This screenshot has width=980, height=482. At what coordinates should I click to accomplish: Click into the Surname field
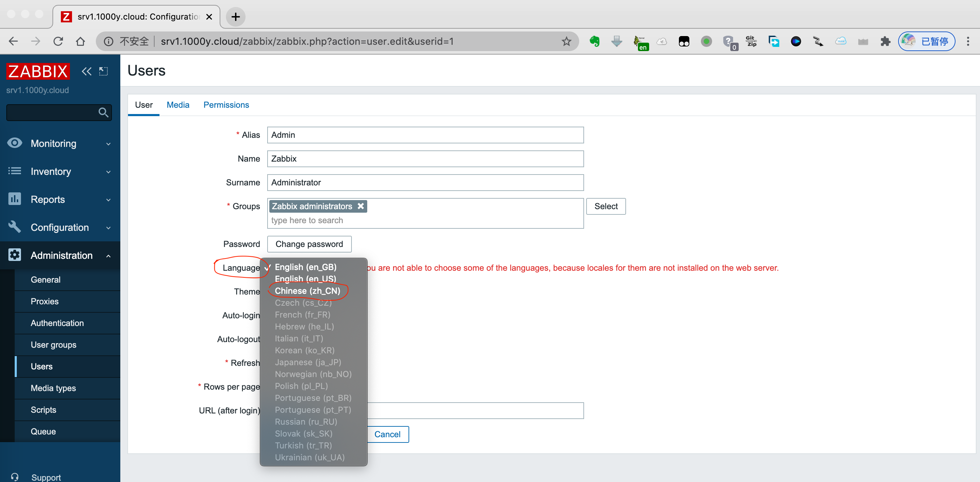click(425, 182)
